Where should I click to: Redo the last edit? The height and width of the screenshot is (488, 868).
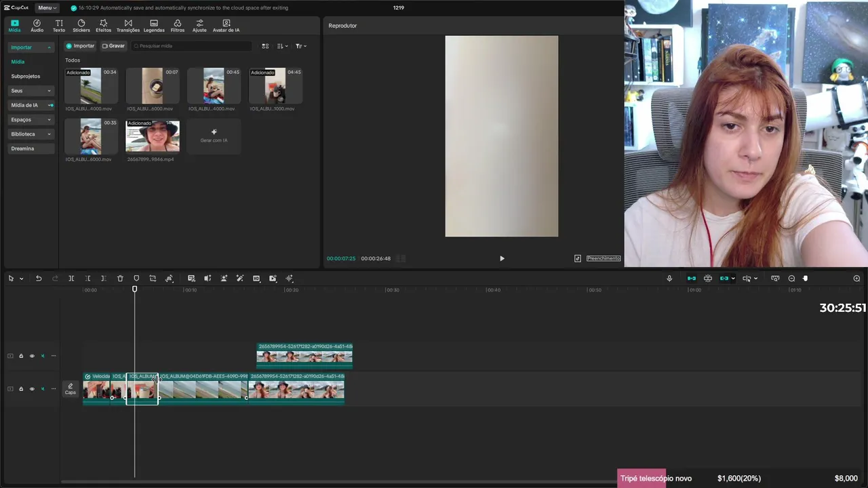pyautogui.click(x=55, y=279)
